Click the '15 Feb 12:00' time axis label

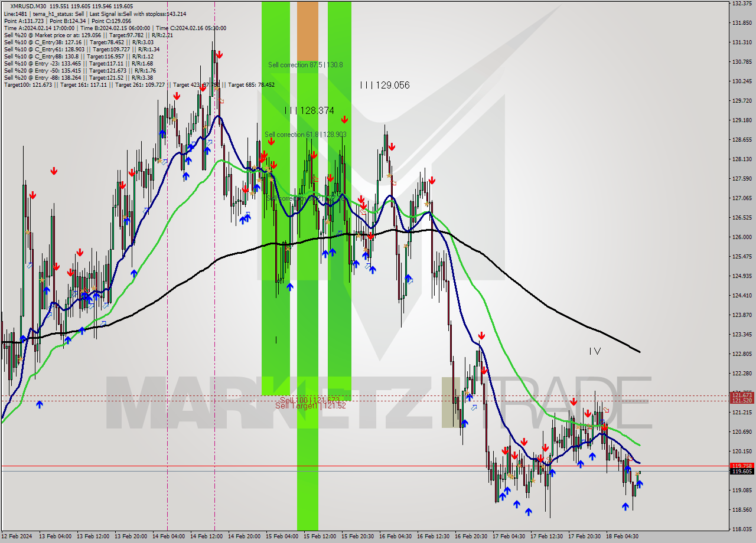click(x=319, y=537)
